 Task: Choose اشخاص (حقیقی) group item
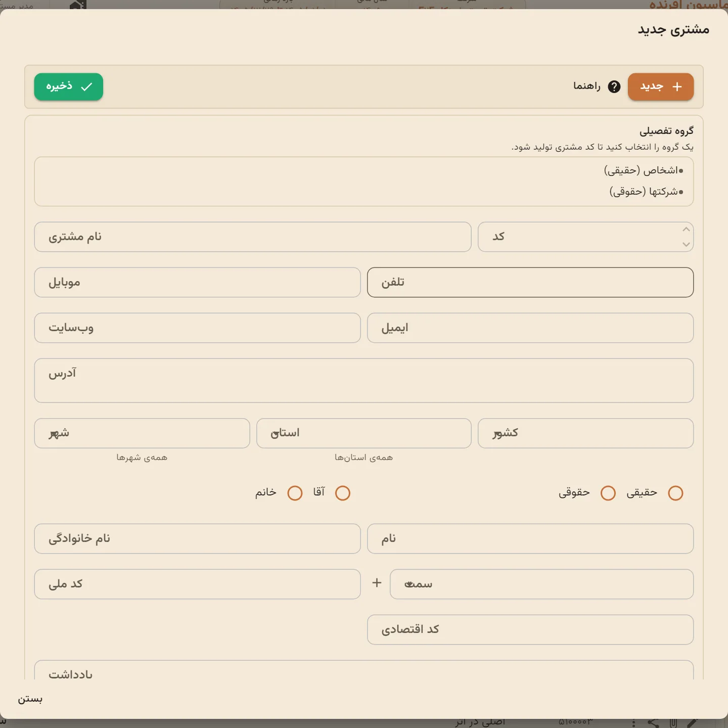(643, 170)
